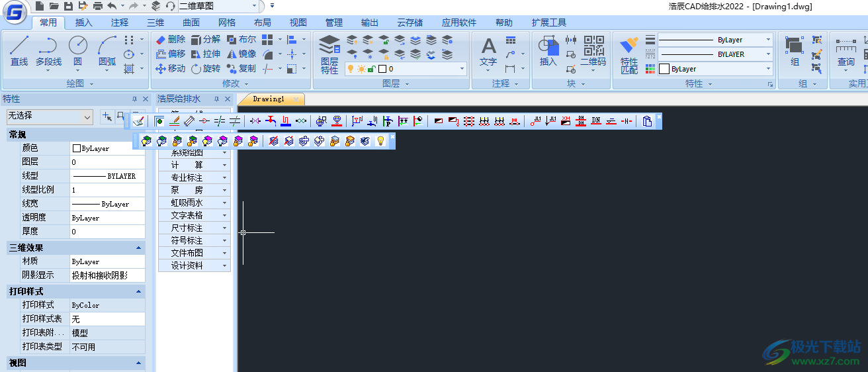This screenshot has width=868, height=372.
Task: Select the 多段线 polyline tool
Action: (48, 50)
